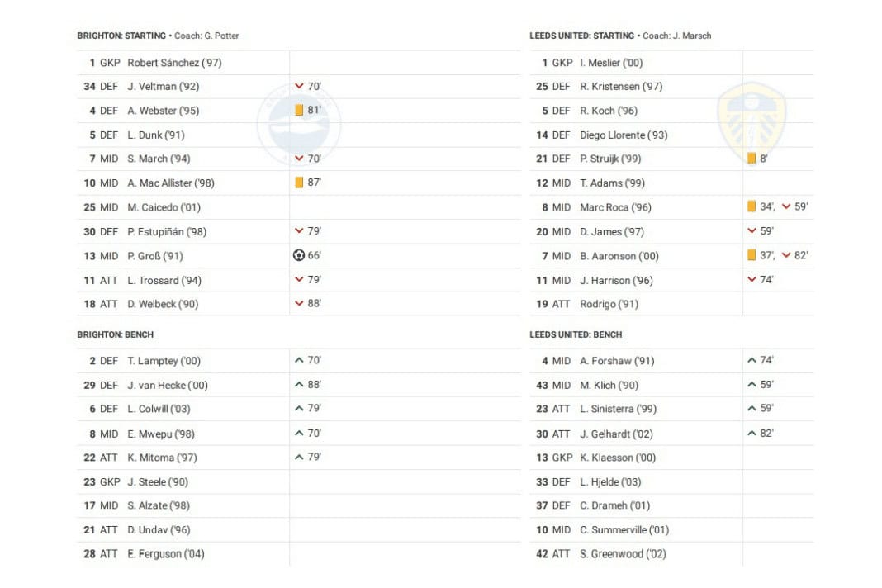
Task: Select the Brighton: Starting header
Action: click(x=121, y=36)
